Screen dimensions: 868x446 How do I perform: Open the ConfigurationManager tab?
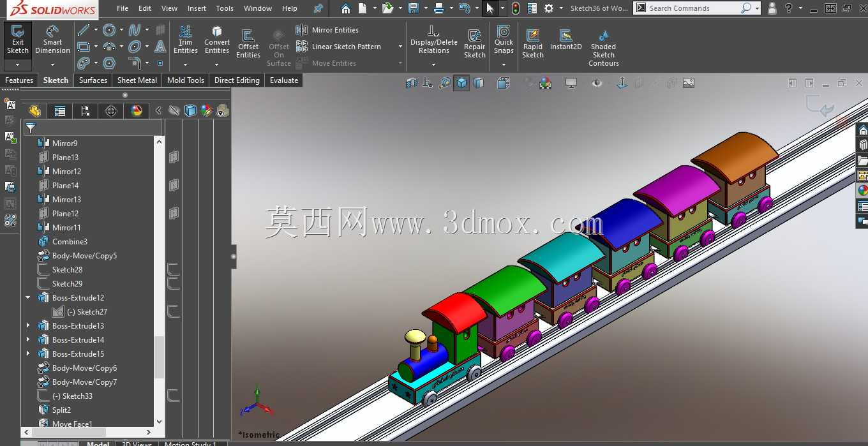point(86,111)
